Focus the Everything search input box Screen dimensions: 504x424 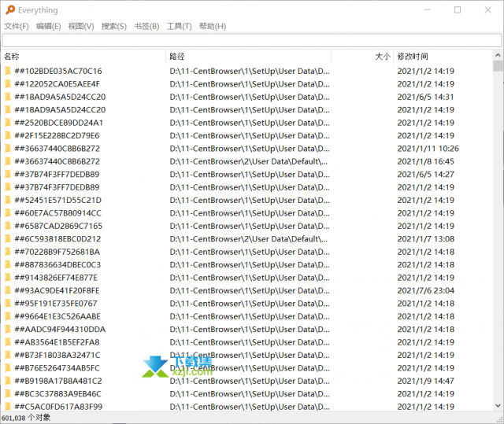tap(252, 41)
